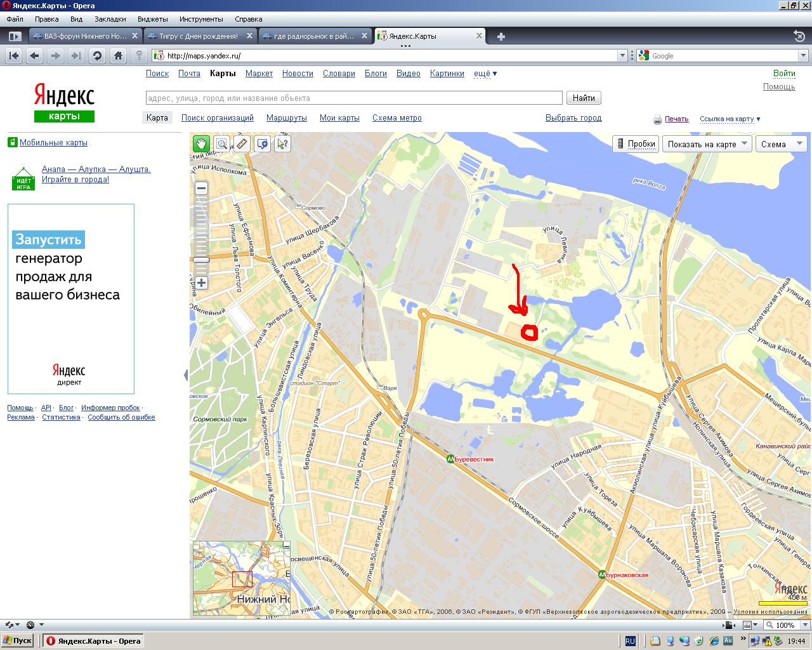Open the address bar history dropdown

[622, 56]
